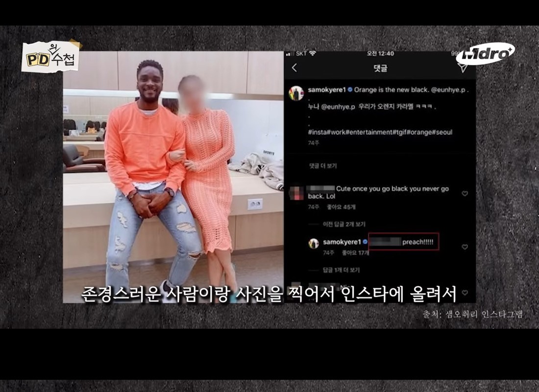Expand '댓글 더 보기' to show more comments

322,166
